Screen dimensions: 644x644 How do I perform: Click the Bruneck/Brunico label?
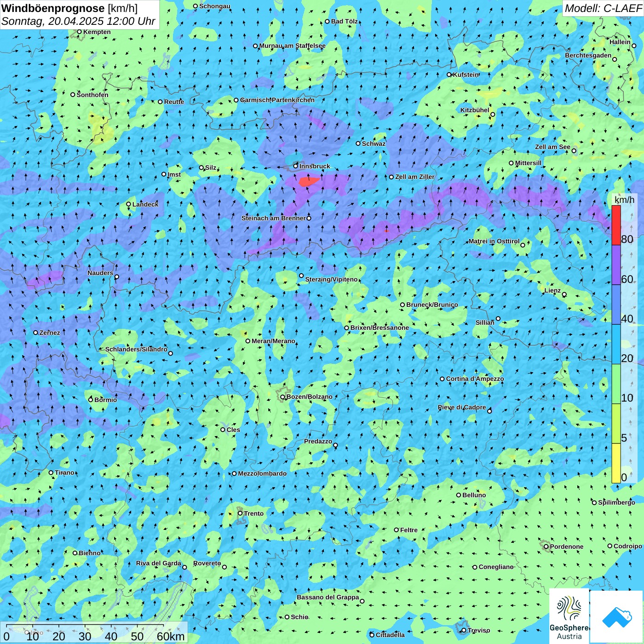[x=432, y=305]
